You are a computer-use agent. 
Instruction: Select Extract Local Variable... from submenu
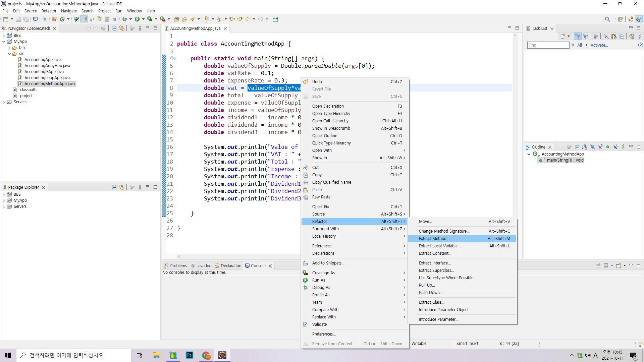tap(439, 246)
